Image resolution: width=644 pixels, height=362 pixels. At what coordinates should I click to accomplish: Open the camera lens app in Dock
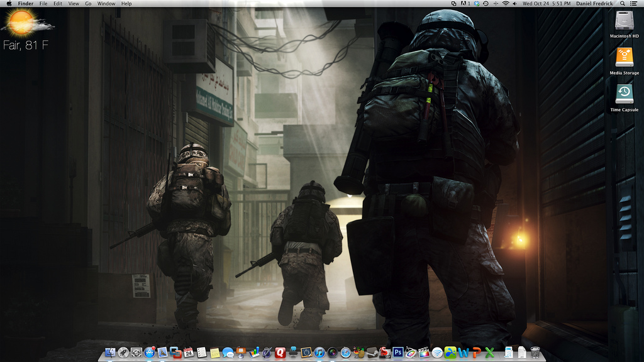(333, 353)
